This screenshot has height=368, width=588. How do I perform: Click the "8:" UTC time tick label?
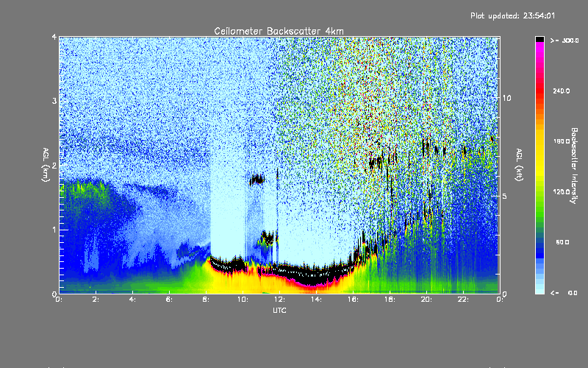click(207, 300)
